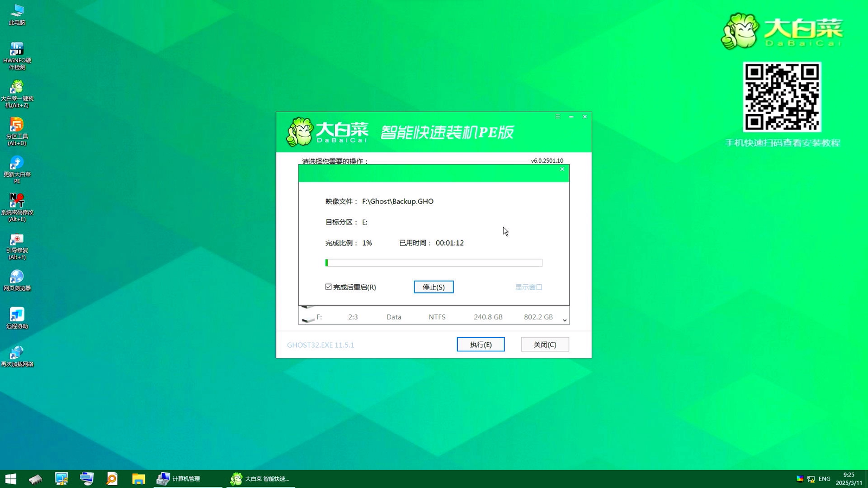Click the Data label in F: row
The height and width of the screenshot is (488, 868).
[x=394, y=317]
